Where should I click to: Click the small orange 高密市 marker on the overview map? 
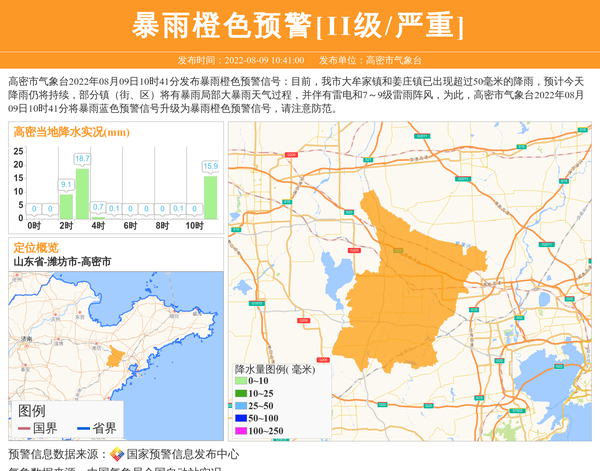tap(116, 356)
